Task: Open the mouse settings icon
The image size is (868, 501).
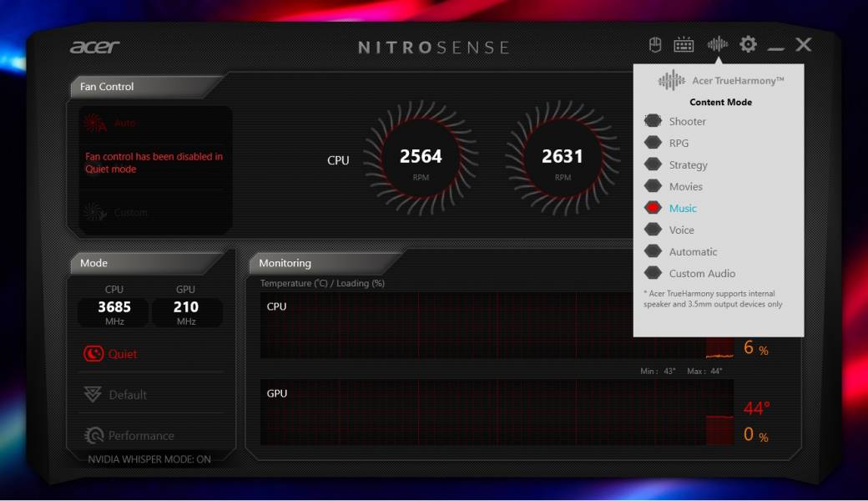Action: tap(655, 44)
